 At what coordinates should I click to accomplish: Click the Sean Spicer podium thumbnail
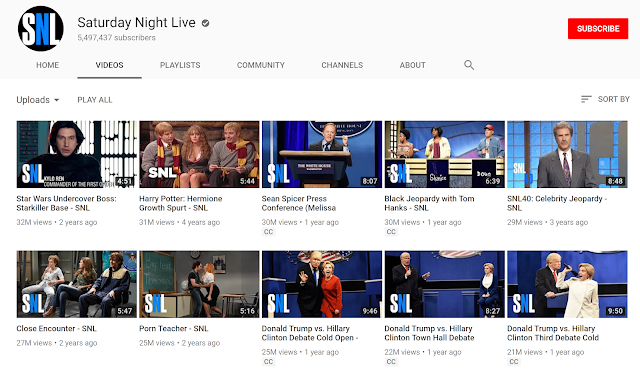tap(322, 154)
